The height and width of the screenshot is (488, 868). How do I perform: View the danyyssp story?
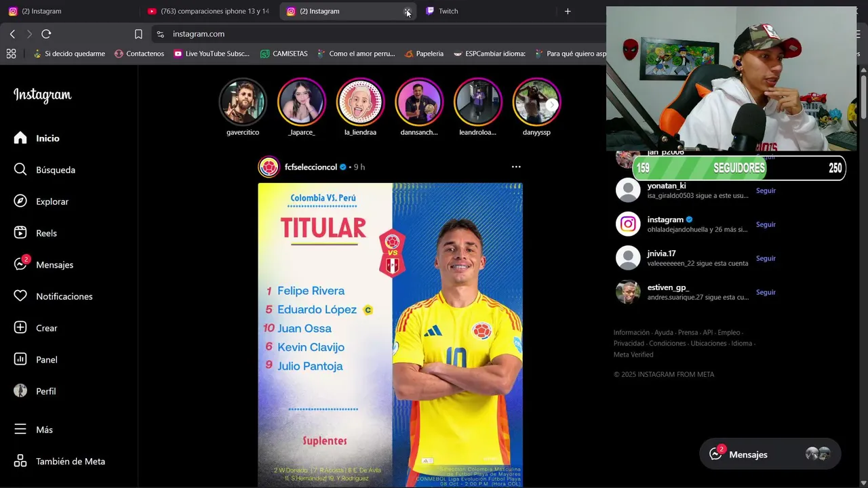tap(536, 102)
